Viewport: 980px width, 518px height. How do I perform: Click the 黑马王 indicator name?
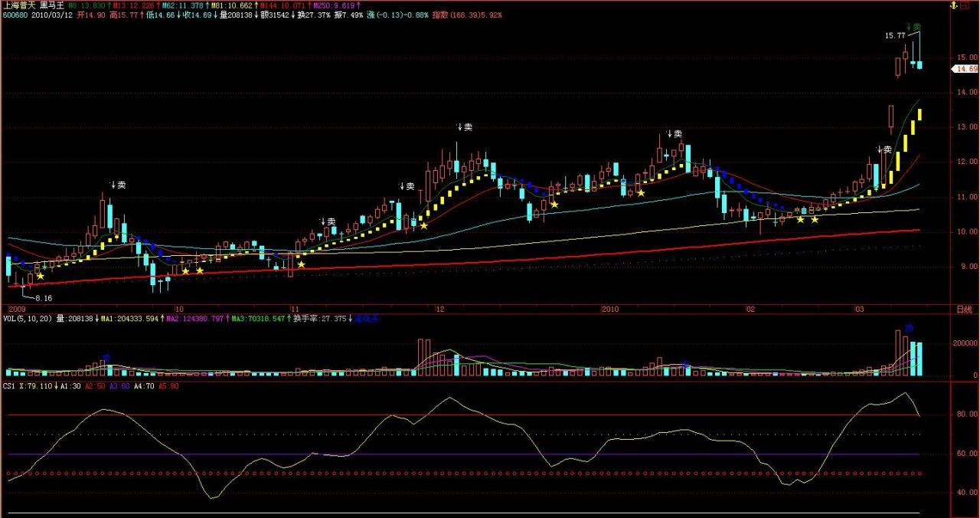pyautogui.click(x=51, y=5)
